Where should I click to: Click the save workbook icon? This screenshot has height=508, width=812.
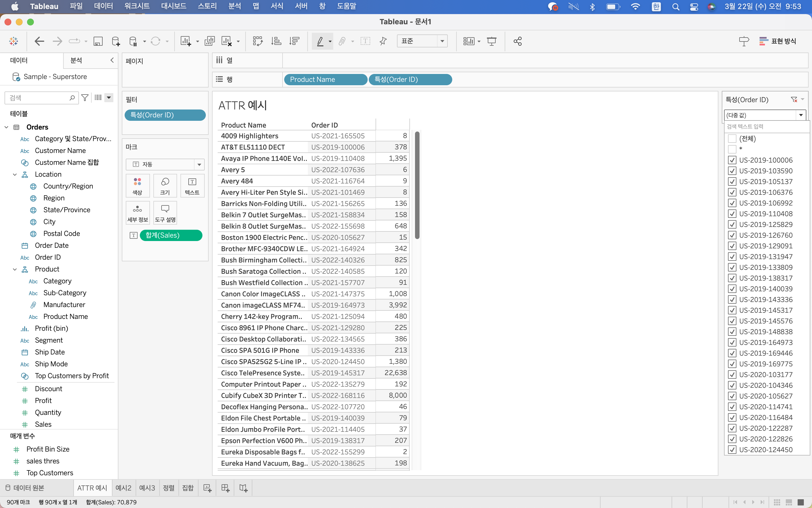[98, 41]
